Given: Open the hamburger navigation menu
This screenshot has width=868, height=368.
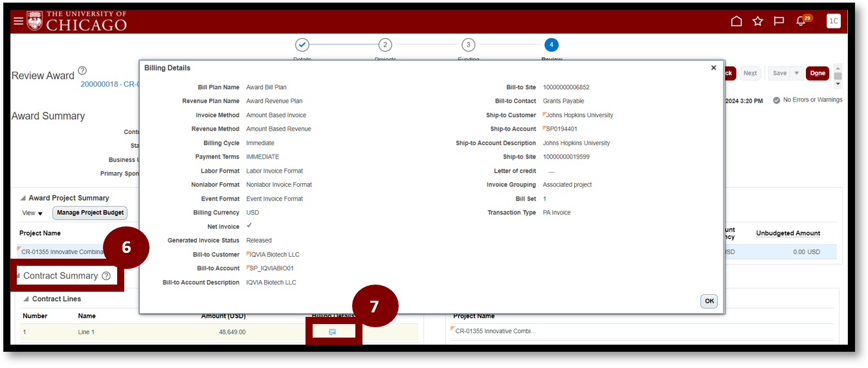Looking at the screenshot, I should coord(18,21).
